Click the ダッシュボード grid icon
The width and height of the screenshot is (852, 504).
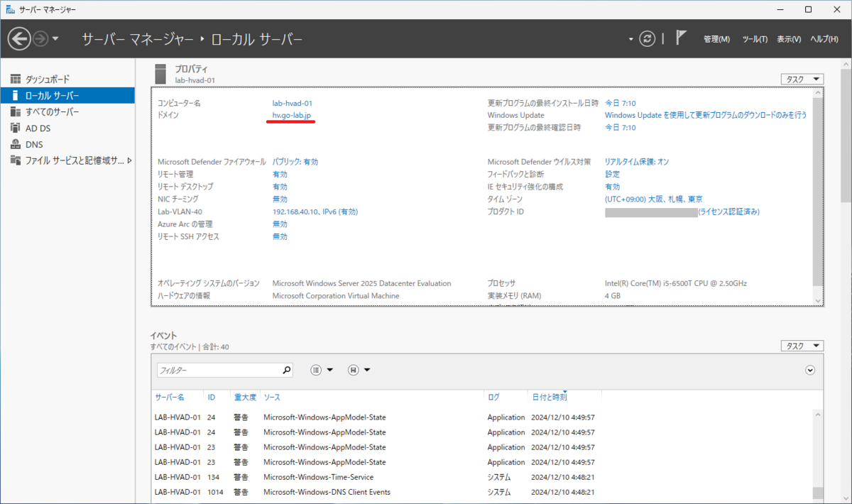point(16,79)
